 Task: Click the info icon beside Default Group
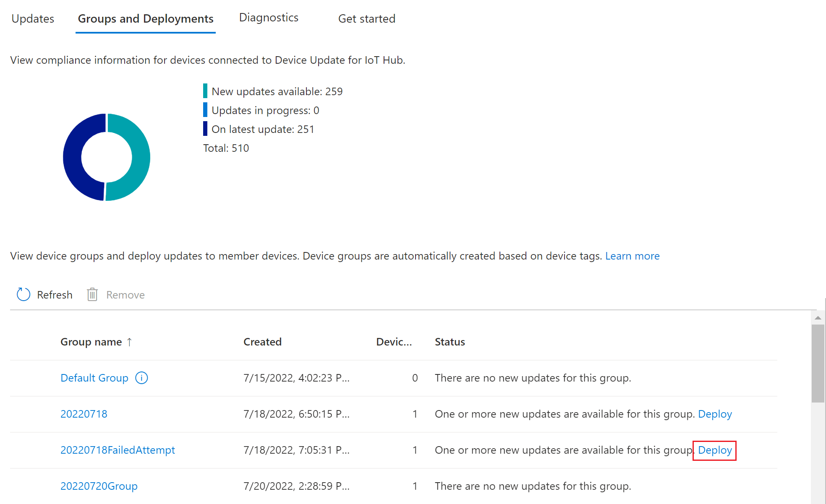(x=141, y=378)
